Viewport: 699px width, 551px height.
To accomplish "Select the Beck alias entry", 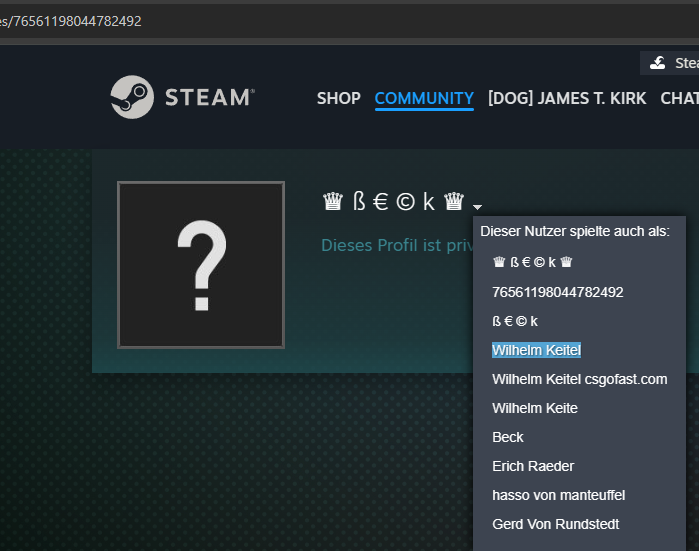I will [508, 437].
